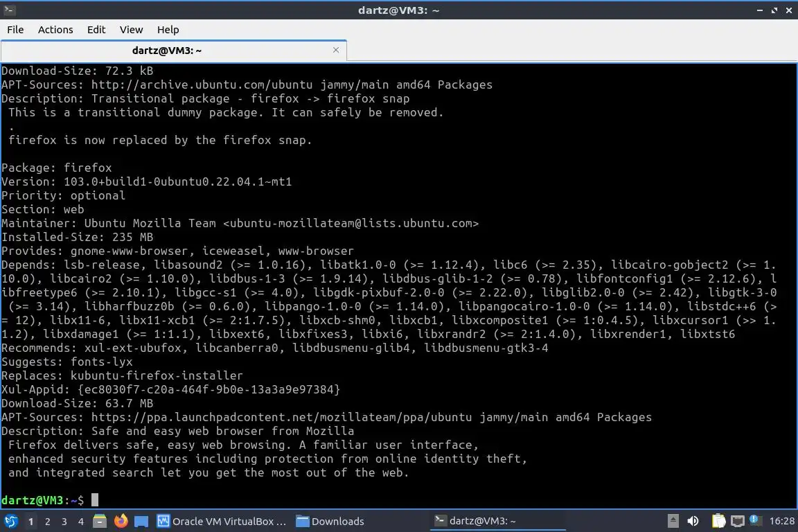The width and height of the screenshot is (798, 532).
Task: Click the show desktop icon in the panel
Action: coord(141,522)
